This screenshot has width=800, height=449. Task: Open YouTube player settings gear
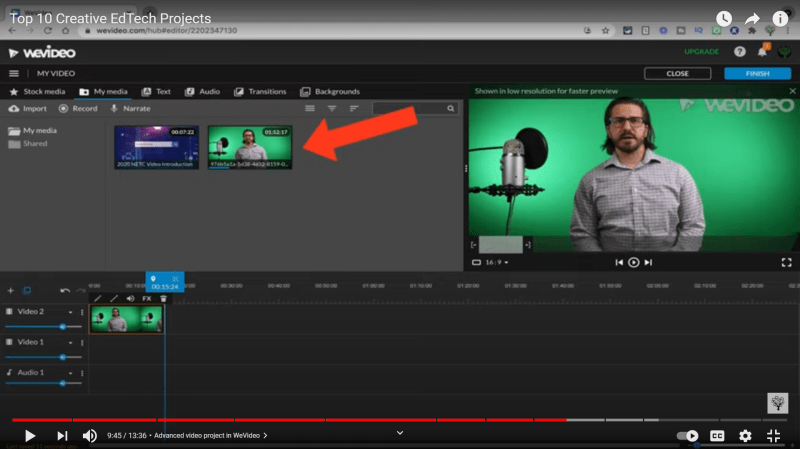point(745,436)
